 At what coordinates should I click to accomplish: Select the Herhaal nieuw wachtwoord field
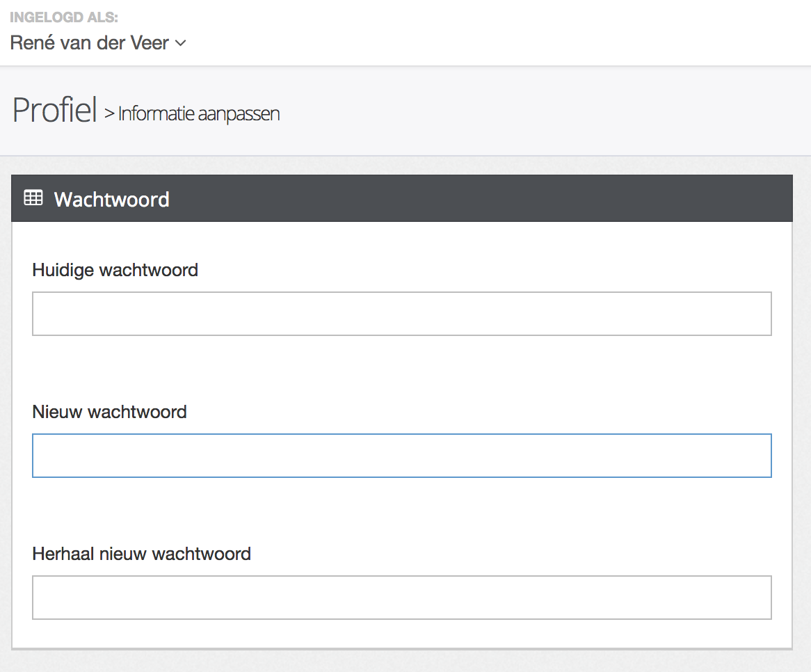click(x=402, y=597)
